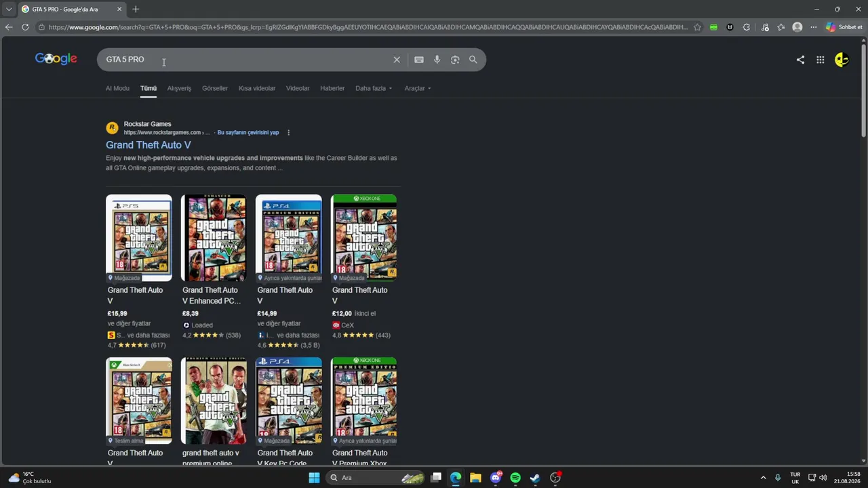Open the browser extensions puzzle icon

(x=747, y=27)
